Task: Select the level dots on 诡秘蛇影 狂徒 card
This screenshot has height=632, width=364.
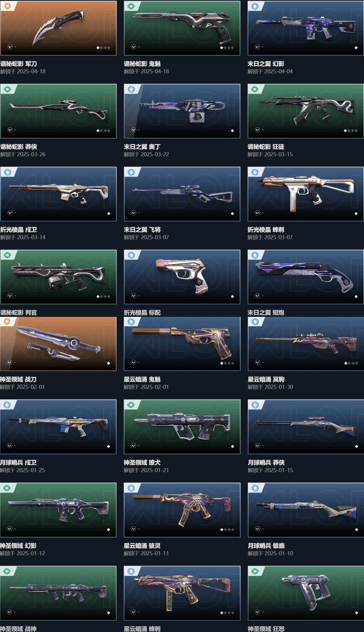Action: point(351,130)
